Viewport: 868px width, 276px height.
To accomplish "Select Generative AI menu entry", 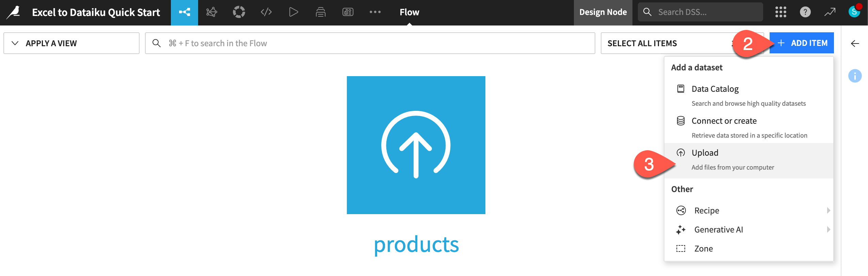I will [749, 229].
